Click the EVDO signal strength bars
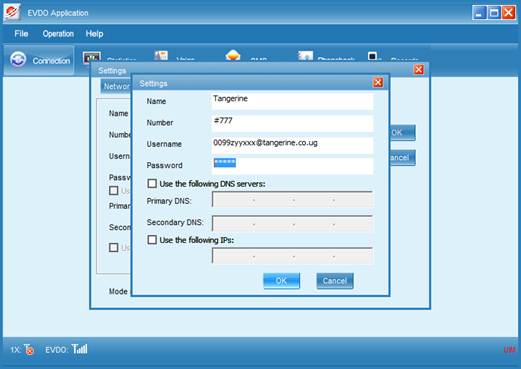521x369 pixels. (80, 349)
